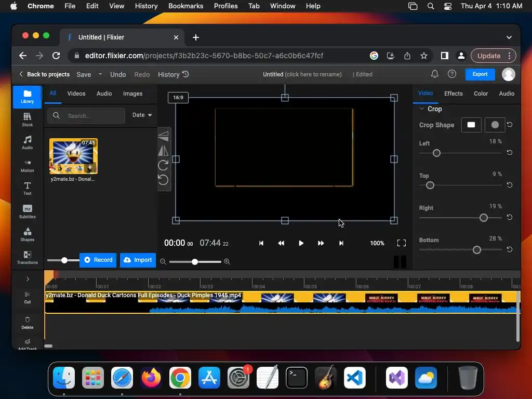Cut the clip at playhead
Viewport: 532px width, 399px height.
point(27,298)
